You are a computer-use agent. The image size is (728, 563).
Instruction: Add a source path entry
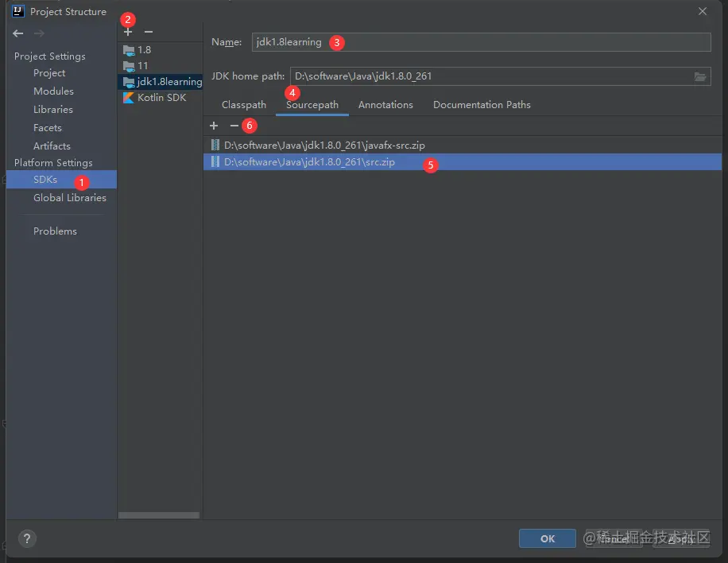214,126
